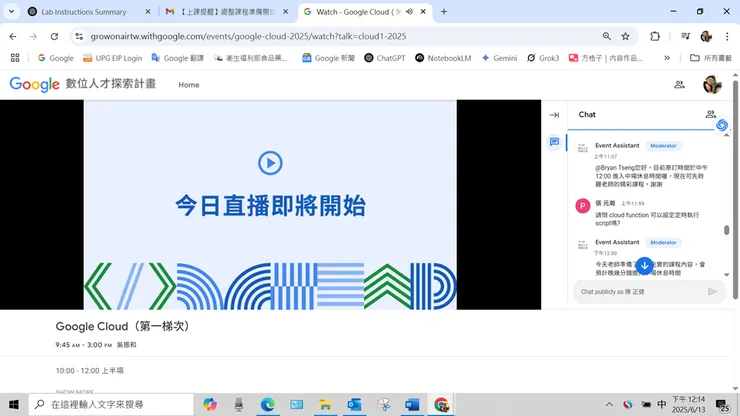View site information icon
Screen dimensions: 740x416
(79, 36)
